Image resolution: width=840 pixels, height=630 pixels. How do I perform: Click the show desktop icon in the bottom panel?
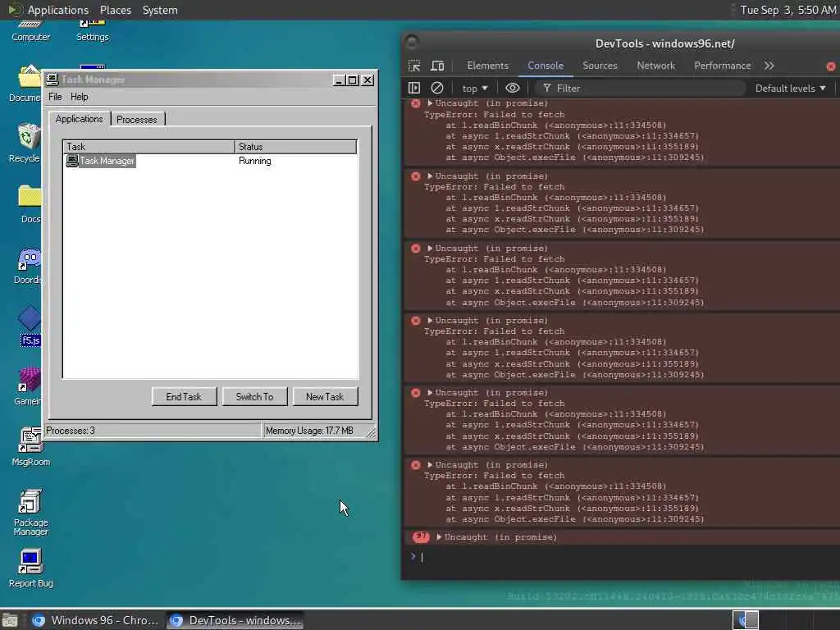point(10,621)
